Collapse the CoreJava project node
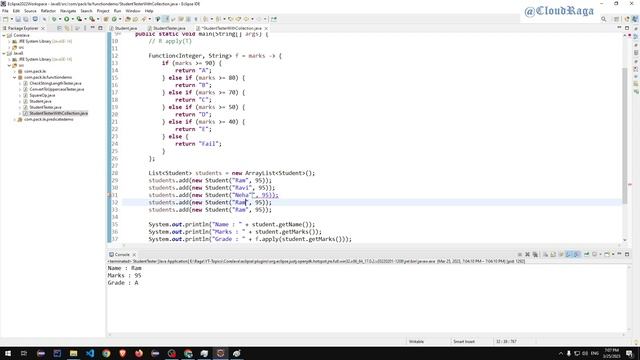This screenshot has width=640, height=360. click(x=4, y=35)
